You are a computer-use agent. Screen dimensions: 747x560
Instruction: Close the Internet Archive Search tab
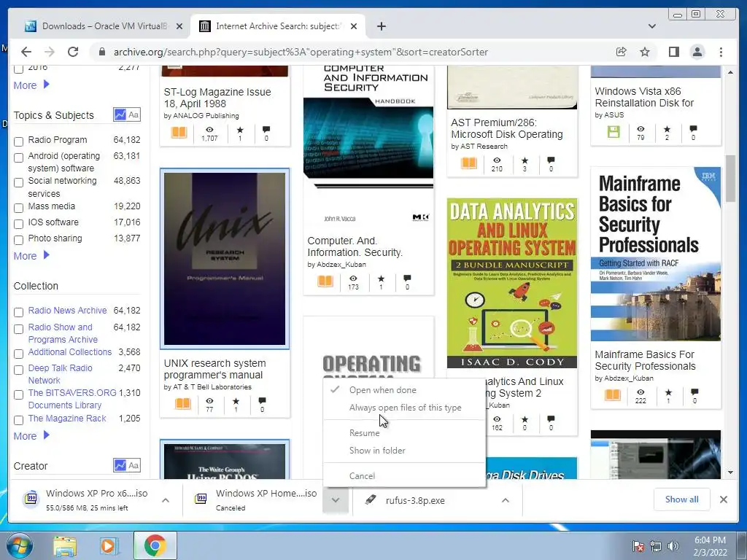(x=354, y=26)
